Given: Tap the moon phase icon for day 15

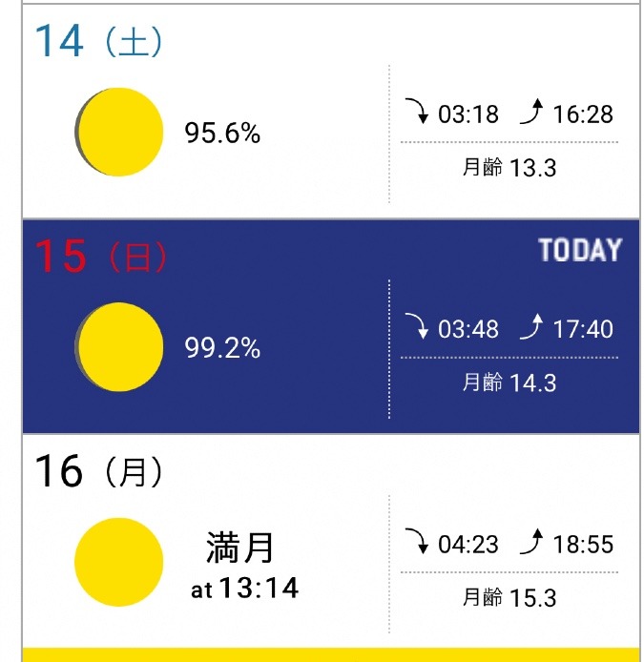Looking at the screenshot, I should [118, 346].
